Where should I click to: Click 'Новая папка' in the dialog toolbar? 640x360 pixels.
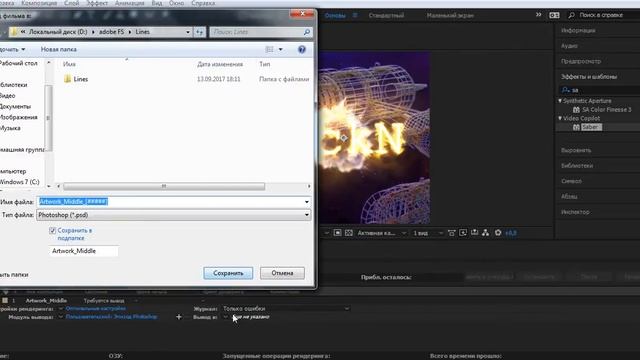coord(58,49)
